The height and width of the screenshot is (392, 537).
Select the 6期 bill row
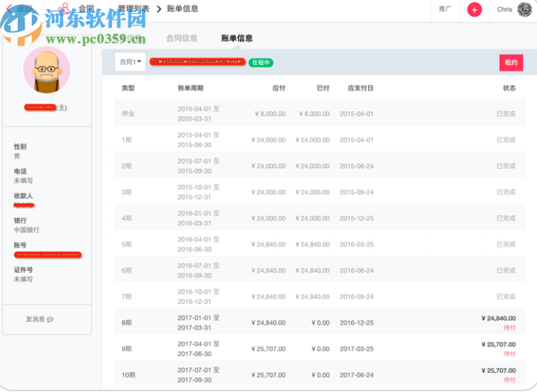(x=320, y=269)
